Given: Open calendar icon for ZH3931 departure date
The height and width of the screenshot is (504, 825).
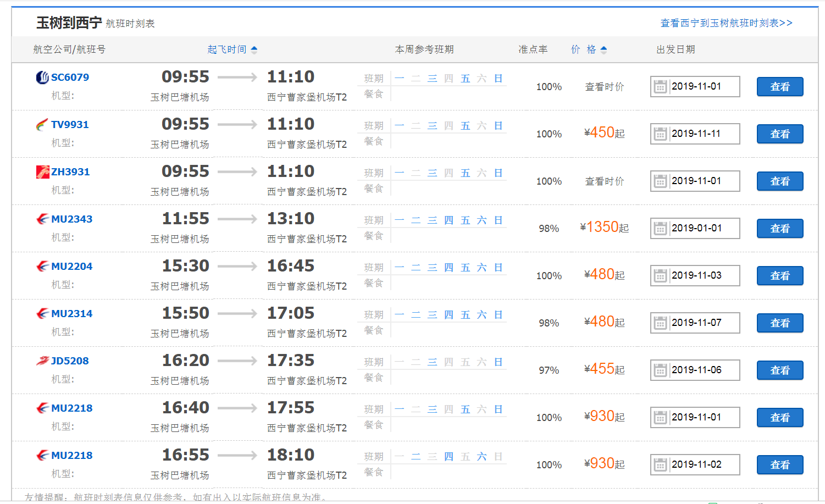Looking at the screenshot, I should point(660,181).
